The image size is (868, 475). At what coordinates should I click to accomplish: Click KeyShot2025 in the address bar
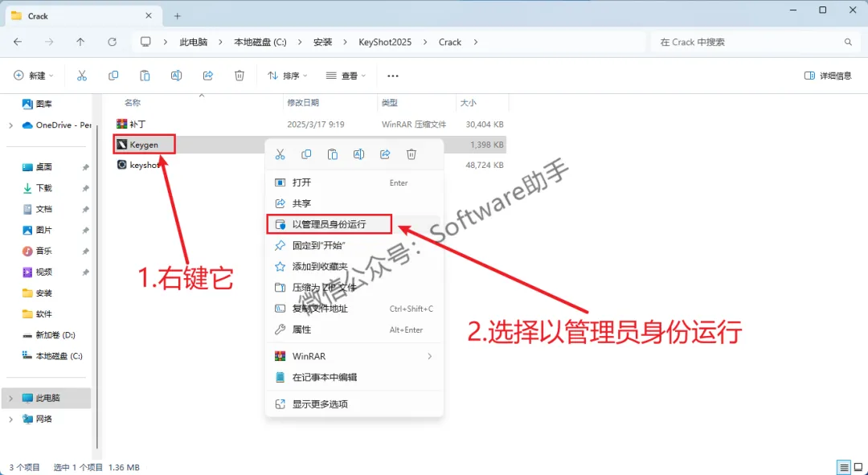coord(385,42)
